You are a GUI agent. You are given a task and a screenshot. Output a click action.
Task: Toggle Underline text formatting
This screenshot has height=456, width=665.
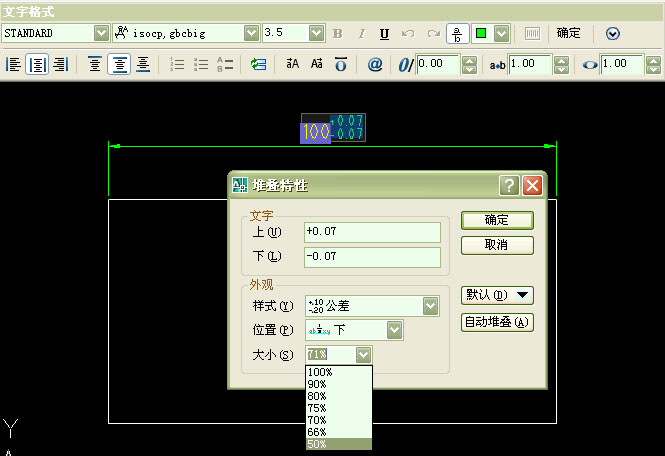pyautogui.click(x=384, y=34)
